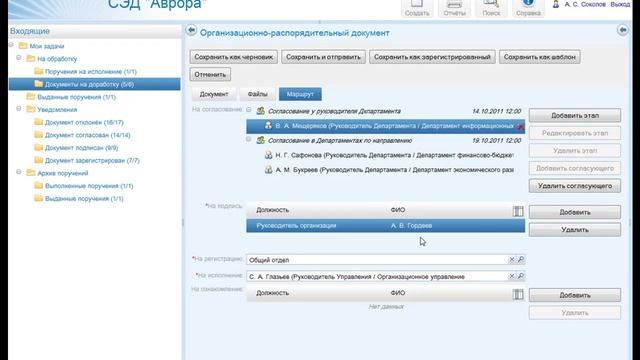The image size is (640, 360).
Task: Collapse the На обработку tree node
Action: pos(19,58)
